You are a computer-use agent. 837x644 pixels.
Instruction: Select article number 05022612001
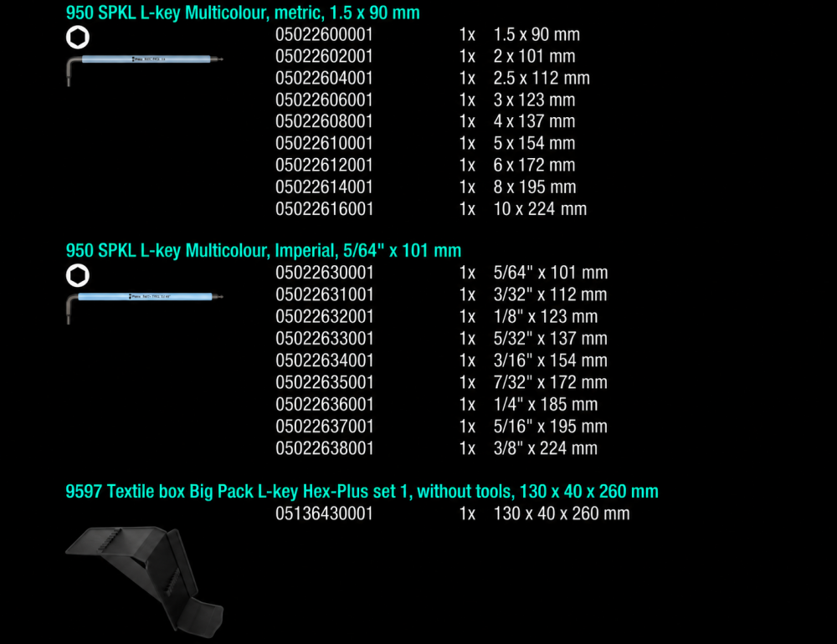pyautogui.click(x=324, y=165)
